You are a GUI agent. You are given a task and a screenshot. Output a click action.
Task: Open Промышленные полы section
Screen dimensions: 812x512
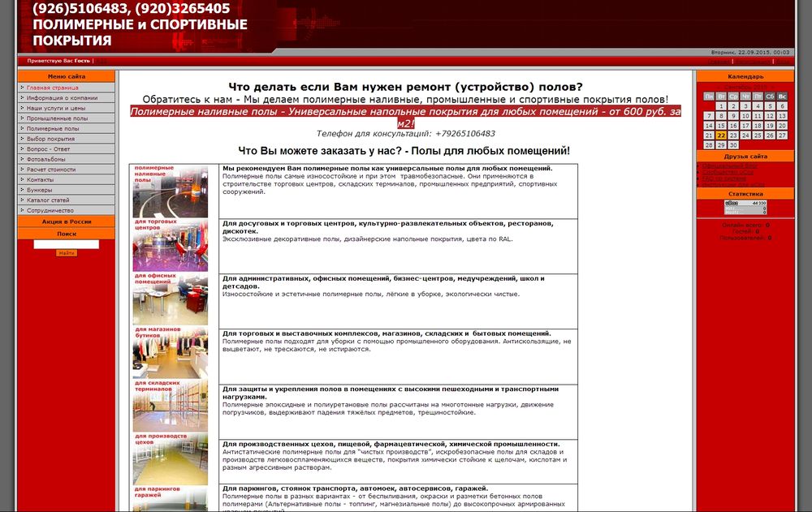pyautogui.click(x=57, y=118)
